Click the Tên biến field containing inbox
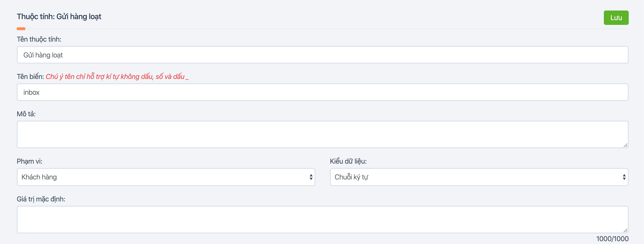 pos(322,92)
